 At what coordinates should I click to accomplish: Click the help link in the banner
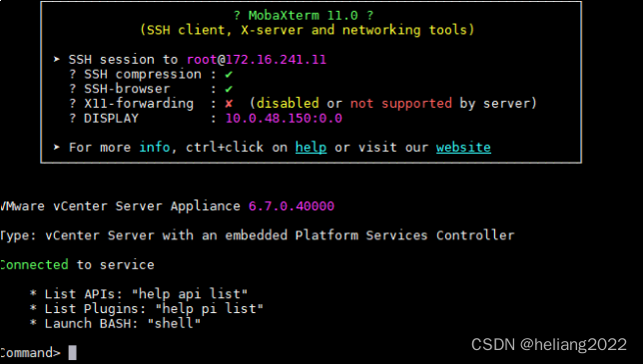pos(311,147)
